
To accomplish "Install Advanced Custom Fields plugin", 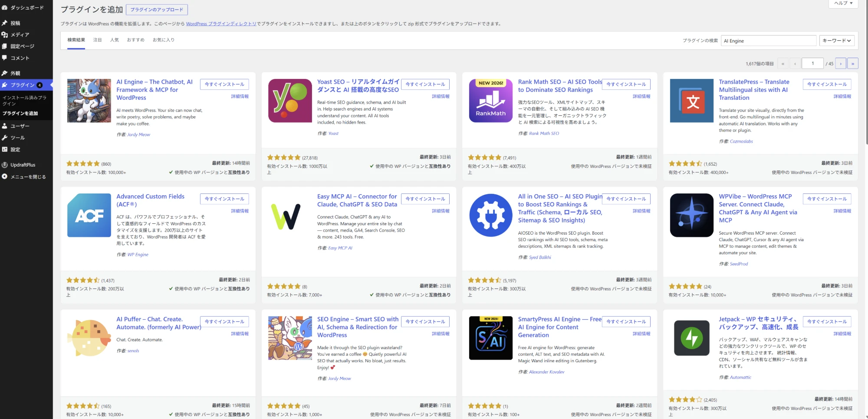I will [x=224, y=199].
